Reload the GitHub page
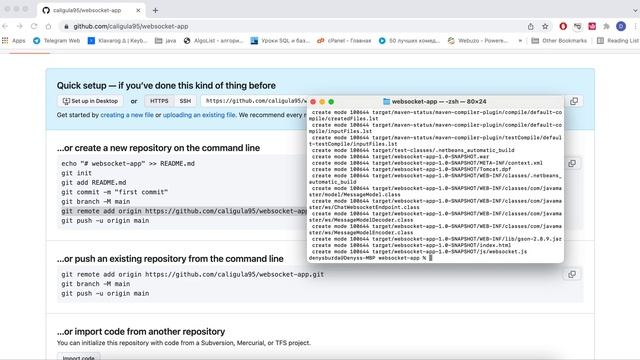Screen dimensions: 640x360 tap(34, 26)
